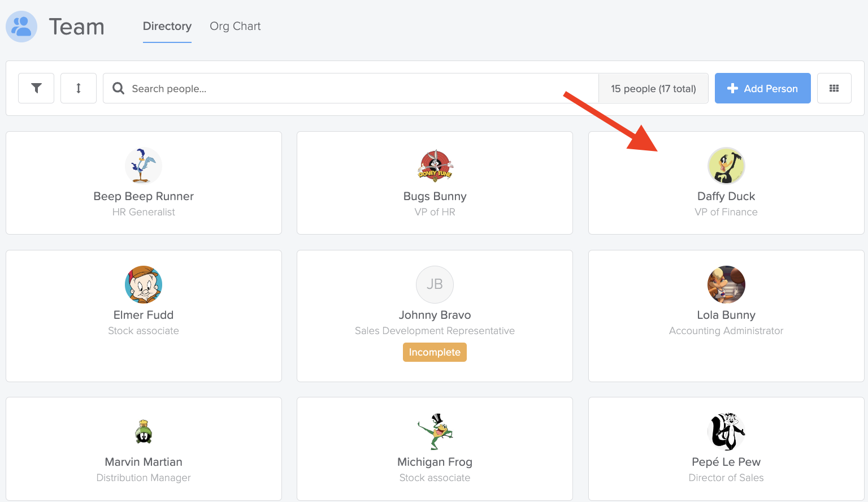Open Michigan Frog's profile card
Image resolution: width=868 pixels, height=502 pixels.
click(x=435, y=448)
